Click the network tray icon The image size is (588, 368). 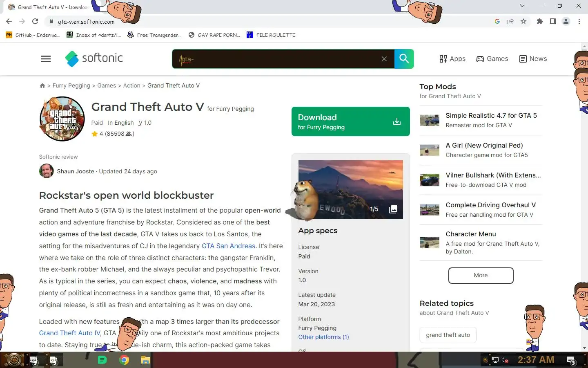click(x=495, y=360)
